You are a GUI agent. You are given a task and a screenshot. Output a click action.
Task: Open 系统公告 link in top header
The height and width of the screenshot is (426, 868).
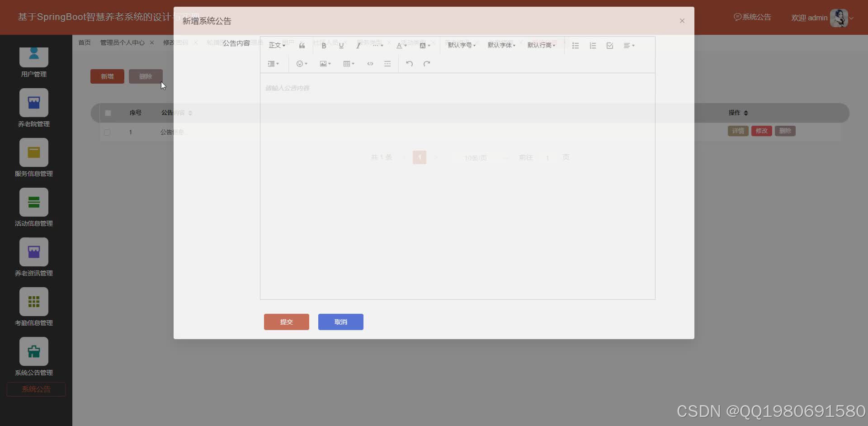click(x=752, y=17)
